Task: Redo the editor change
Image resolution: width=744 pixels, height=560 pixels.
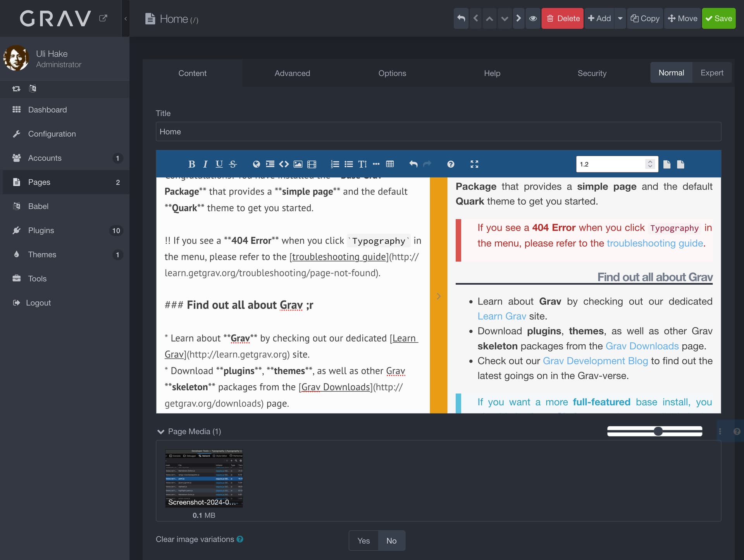Action: [x=427, y=164]
